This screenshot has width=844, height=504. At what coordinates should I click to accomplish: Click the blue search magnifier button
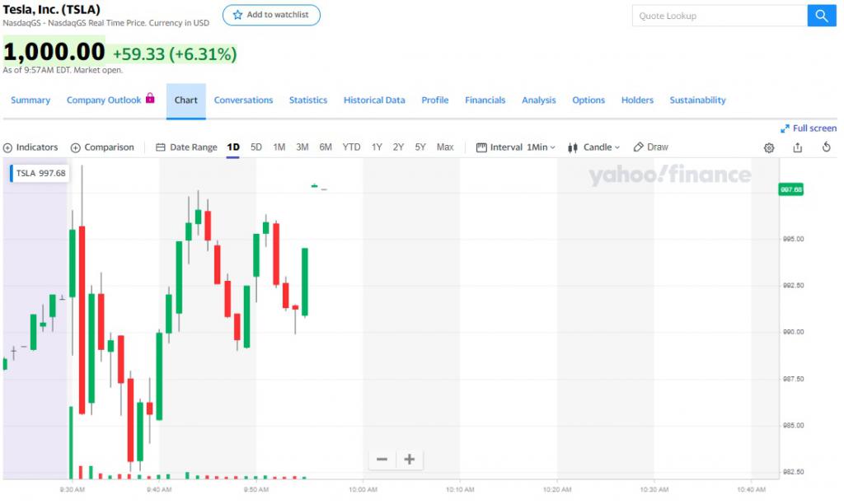822,16
